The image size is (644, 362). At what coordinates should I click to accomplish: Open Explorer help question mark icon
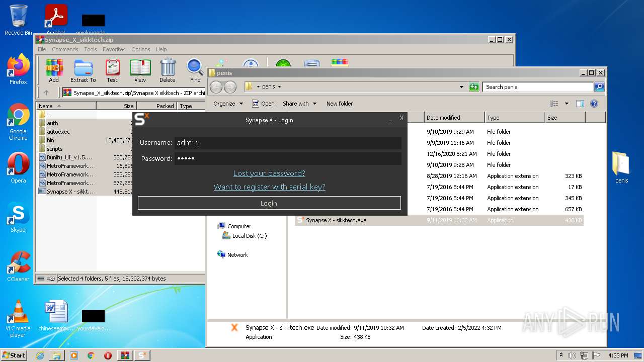point(594,104)
